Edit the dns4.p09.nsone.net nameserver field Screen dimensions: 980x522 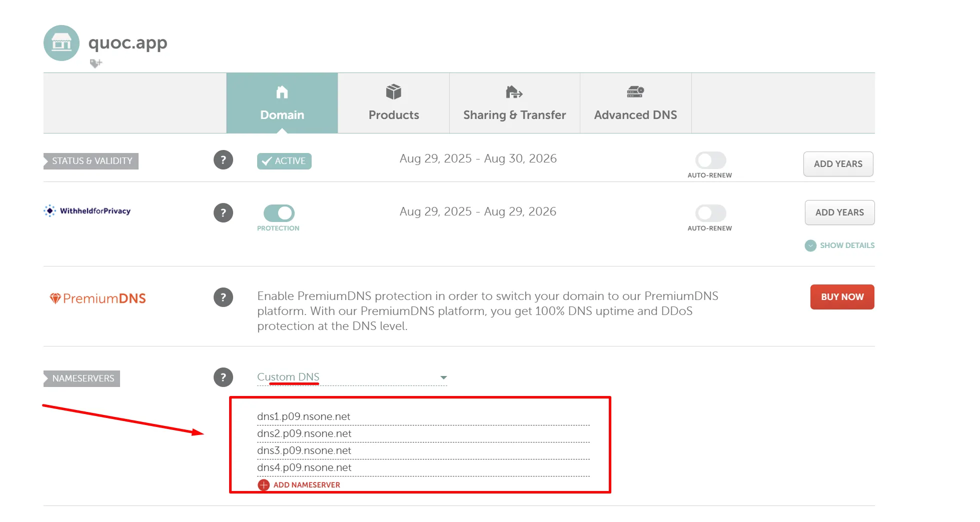(x=423, y=467)
